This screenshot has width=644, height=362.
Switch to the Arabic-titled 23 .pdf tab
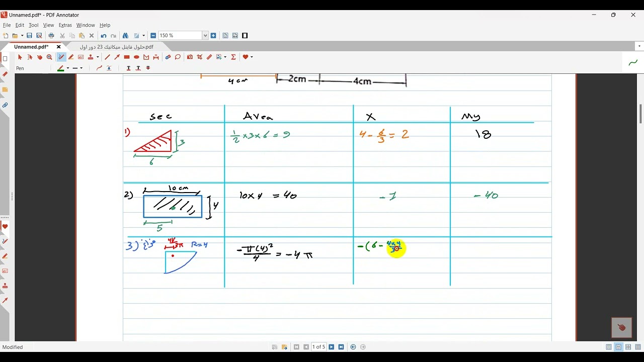[116, 47]
